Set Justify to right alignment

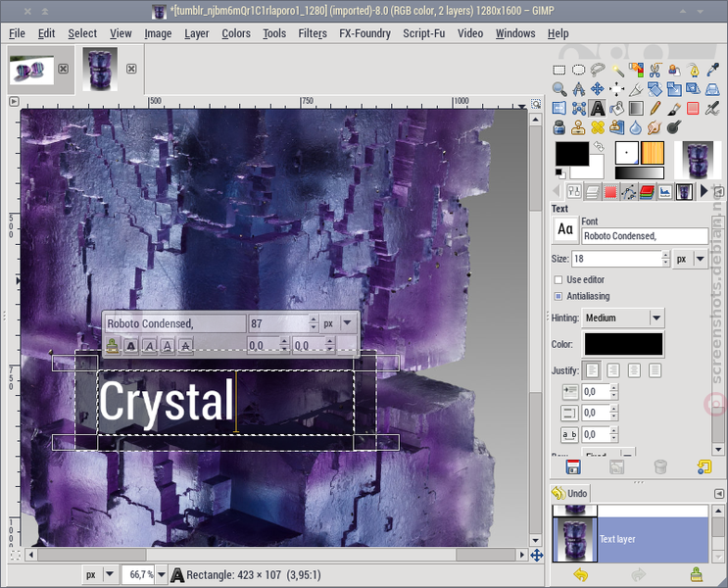[612, 370]
